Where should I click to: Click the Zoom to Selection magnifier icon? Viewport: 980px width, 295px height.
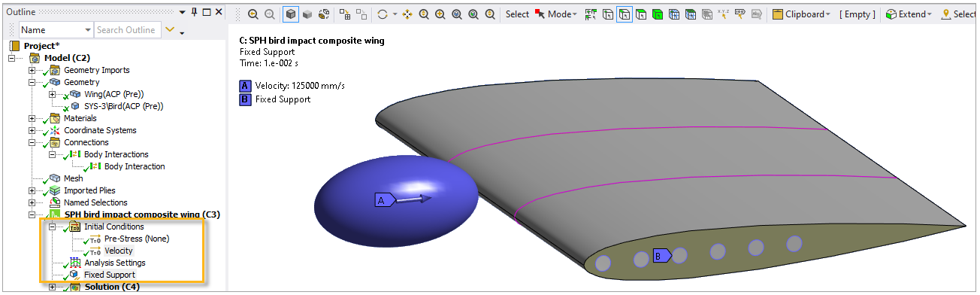point(473,14)
